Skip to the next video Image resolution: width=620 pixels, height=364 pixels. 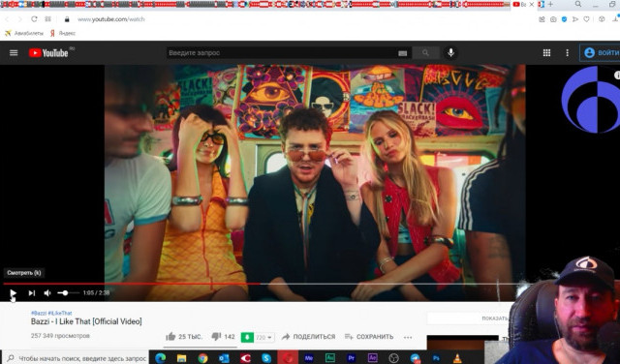tap(32, 293)
